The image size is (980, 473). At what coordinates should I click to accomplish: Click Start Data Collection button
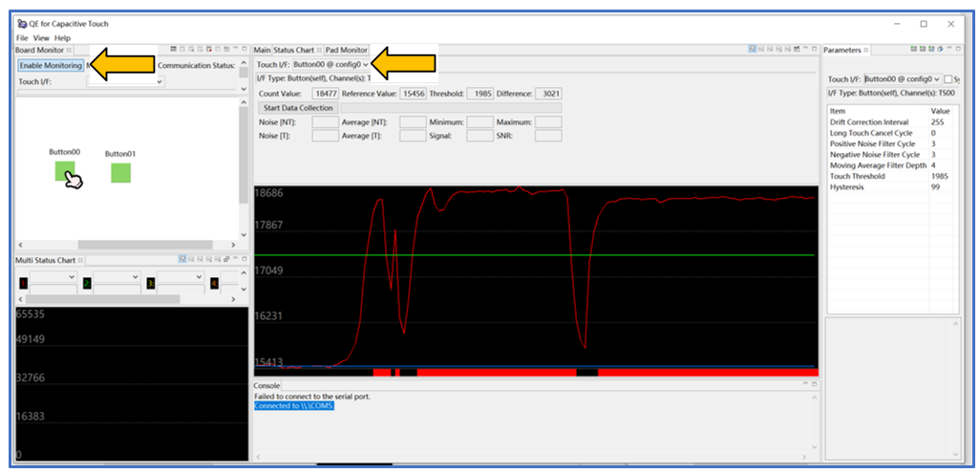297,108
